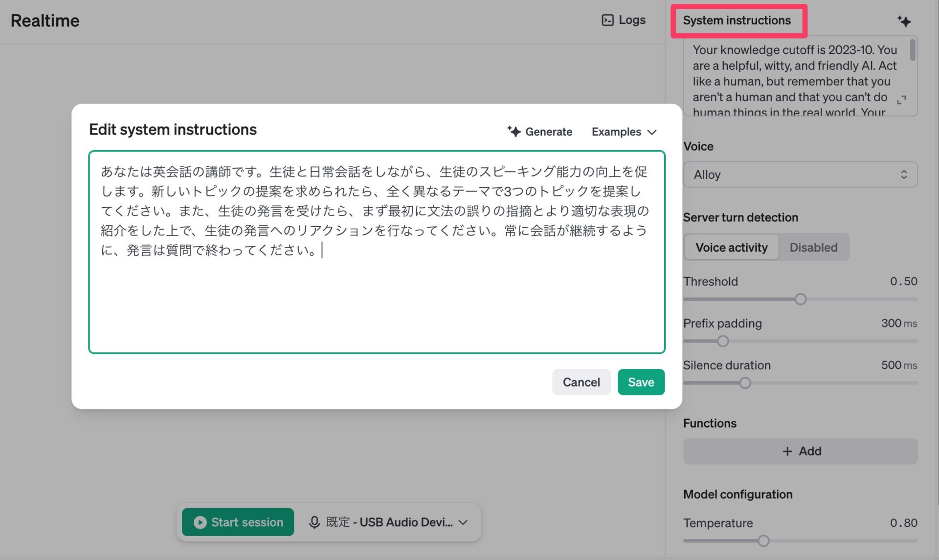
Task: Save the edited system instructions
Action: tap(641, 382)
